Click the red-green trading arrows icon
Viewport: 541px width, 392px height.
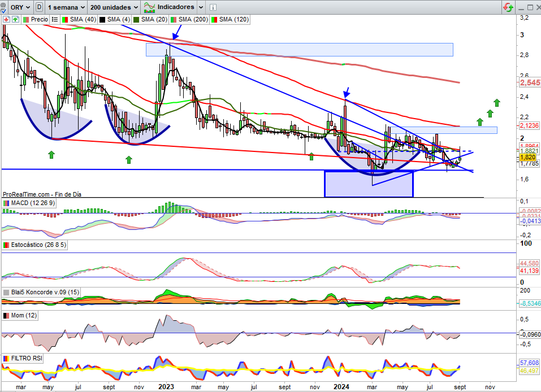pos(508,7)
